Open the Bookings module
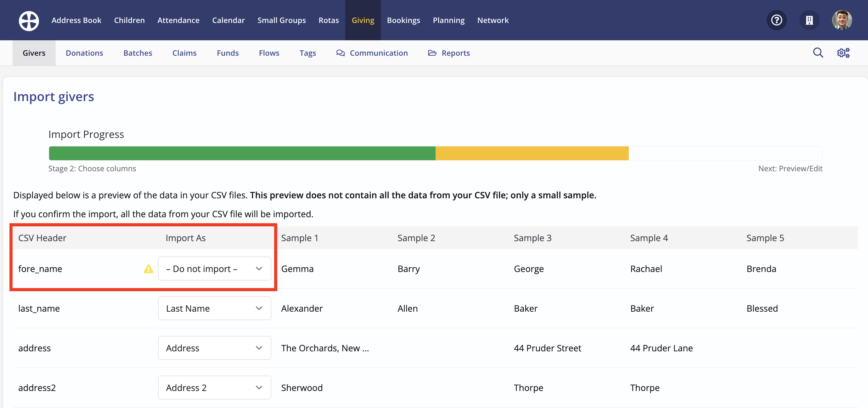 [x=403, y=20]
